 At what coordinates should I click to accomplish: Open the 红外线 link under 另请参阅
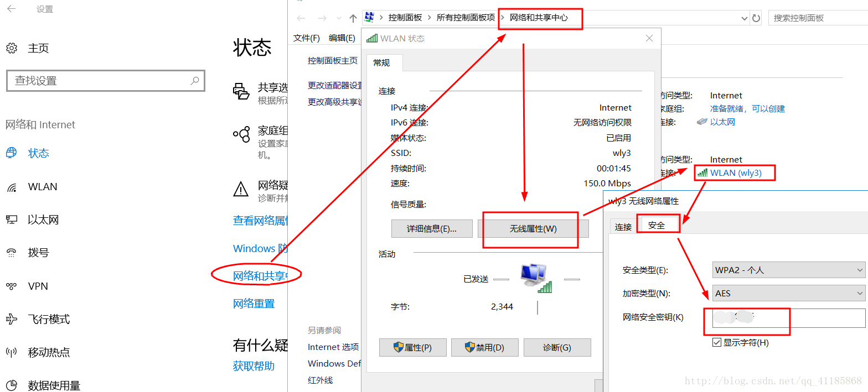[x=321, y=380]
